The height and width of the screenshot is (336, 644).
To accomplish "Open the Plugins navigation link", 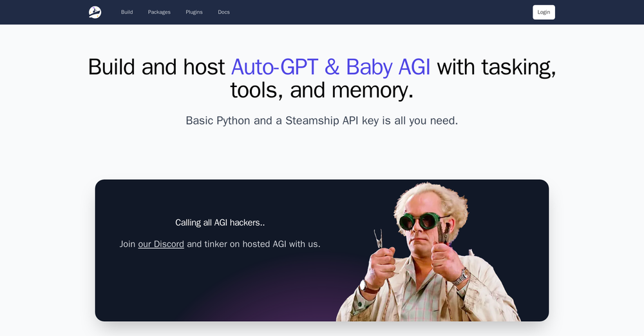I will click(194, 12).
